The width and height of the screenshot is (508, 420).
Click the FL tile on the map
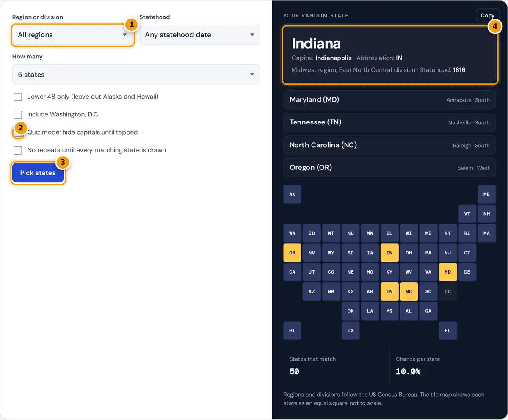click(447, 330)
